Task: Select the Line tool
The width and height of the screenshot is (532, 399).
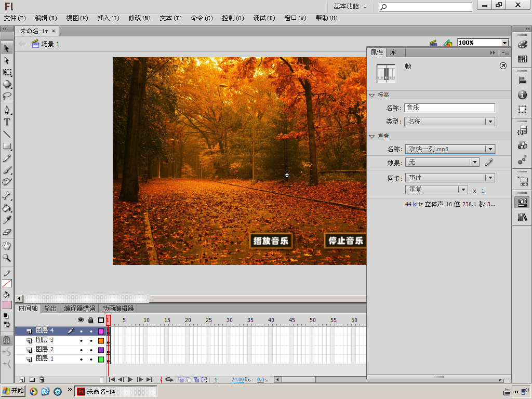Action: coord(6,134)
